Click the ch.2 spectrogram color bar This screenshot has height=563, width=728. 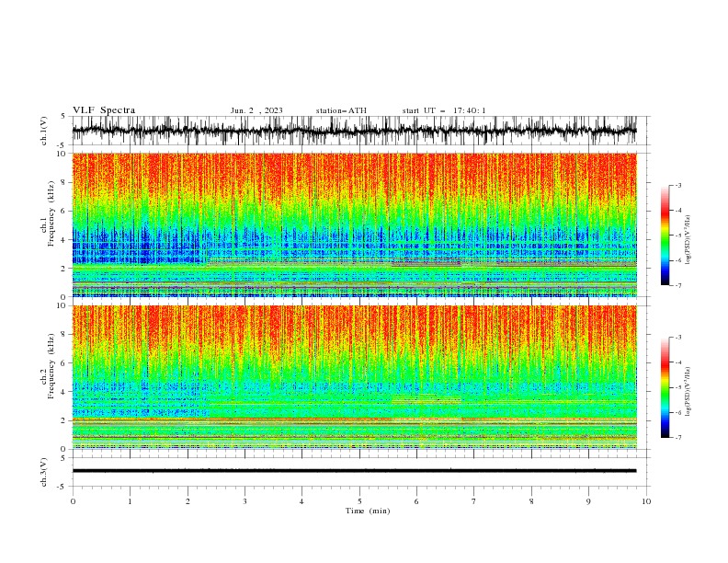(x=665, y=387)
